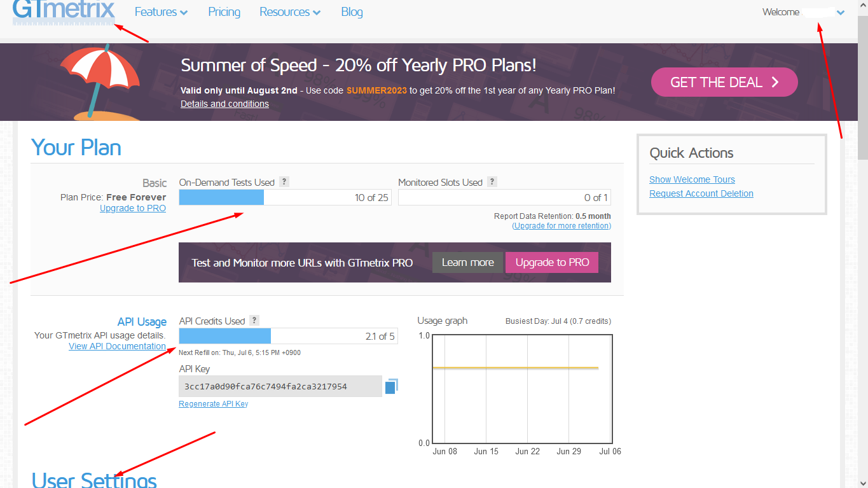Open Upgrade for more retention link

point(561,226)
